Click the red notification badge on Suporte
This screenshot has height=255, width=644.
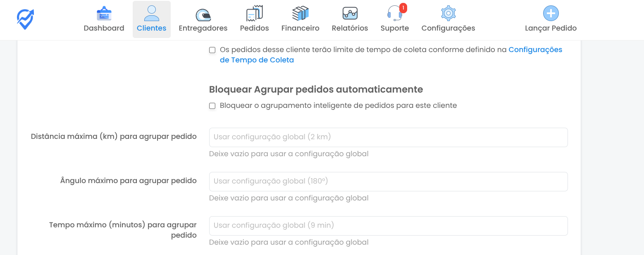pyautogui.click(x=403, y=8)
